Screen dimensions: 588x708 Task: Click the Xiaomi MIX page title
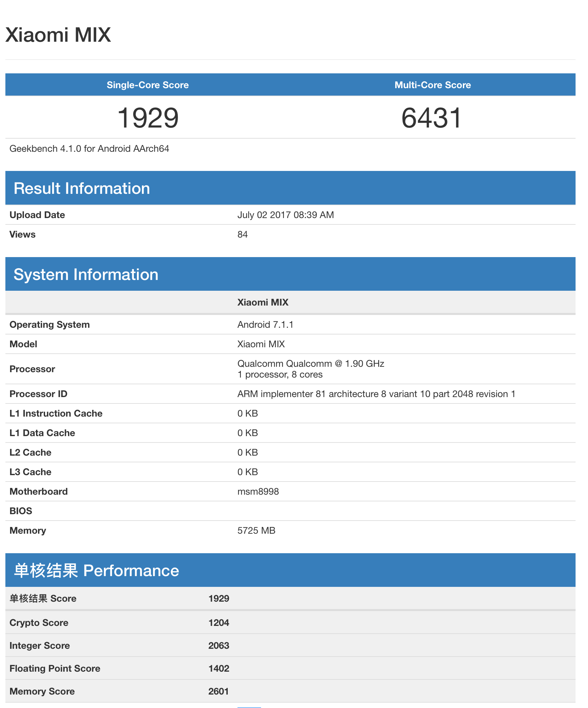pyautogui.click(x=58, y=35)
